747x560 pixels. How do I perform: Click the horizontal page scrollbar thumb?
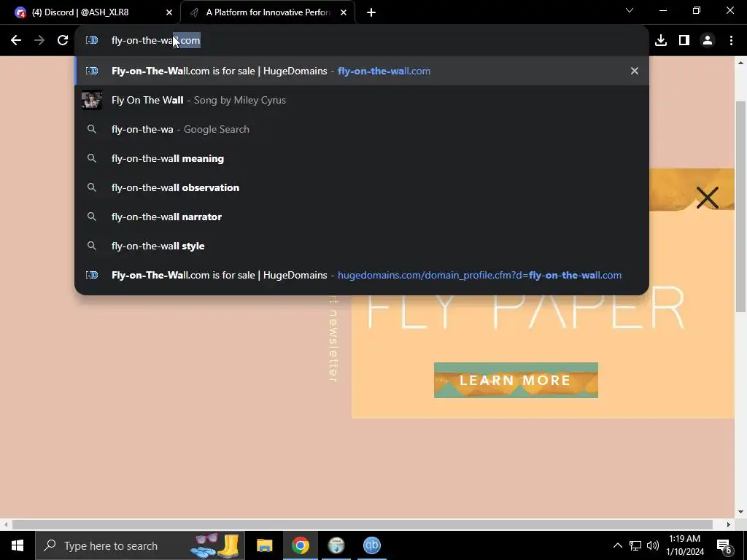coord(363,524)
